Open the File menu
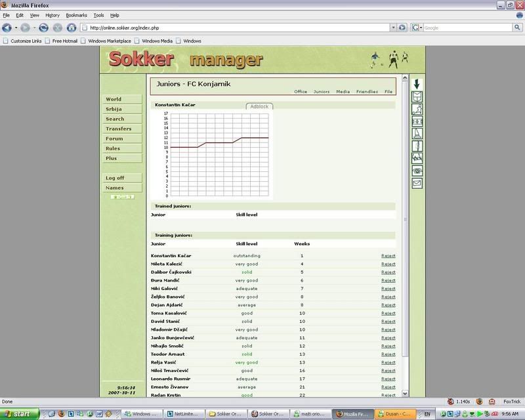525x420 pixels. point(7,15)
